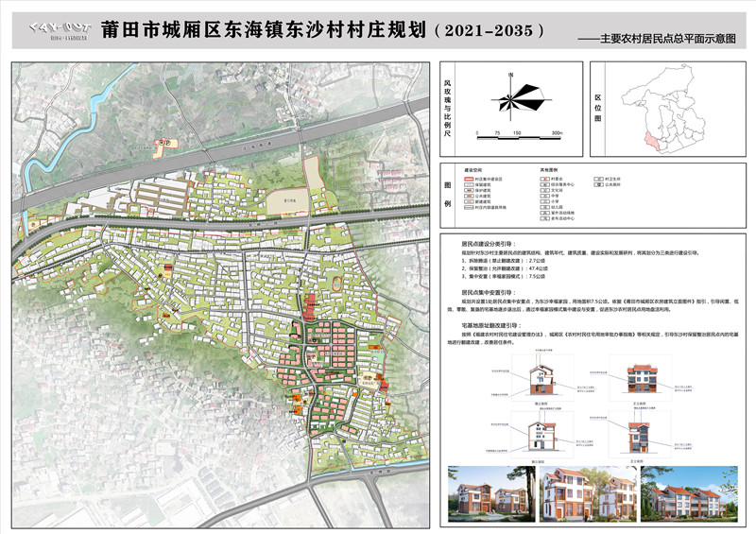The width and height of the screenshot is (756, 534).
Task: Click the 室外活动场地 legend symbol
Action: (544, 213)
